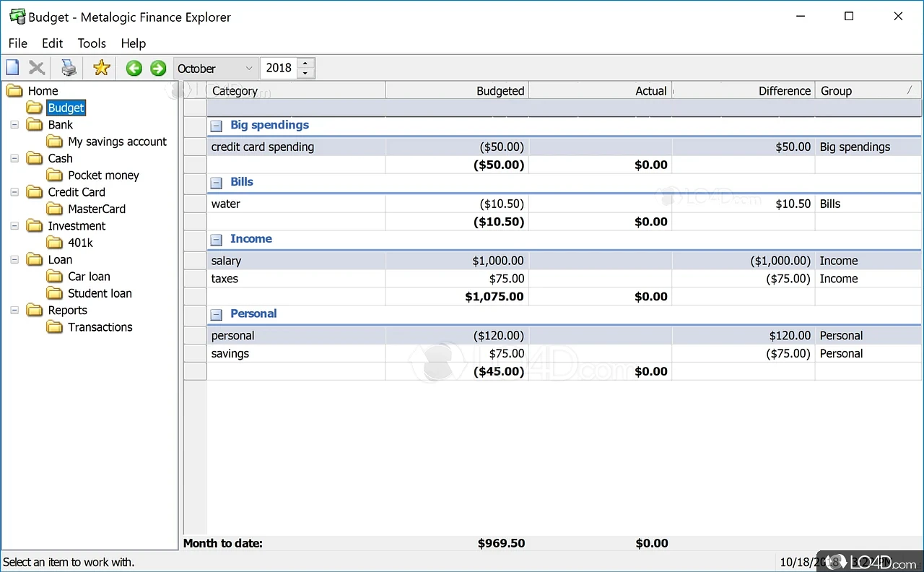This screenshot has height=572, width=924.
Task: Open the File menu
Action: pos(17,43)
